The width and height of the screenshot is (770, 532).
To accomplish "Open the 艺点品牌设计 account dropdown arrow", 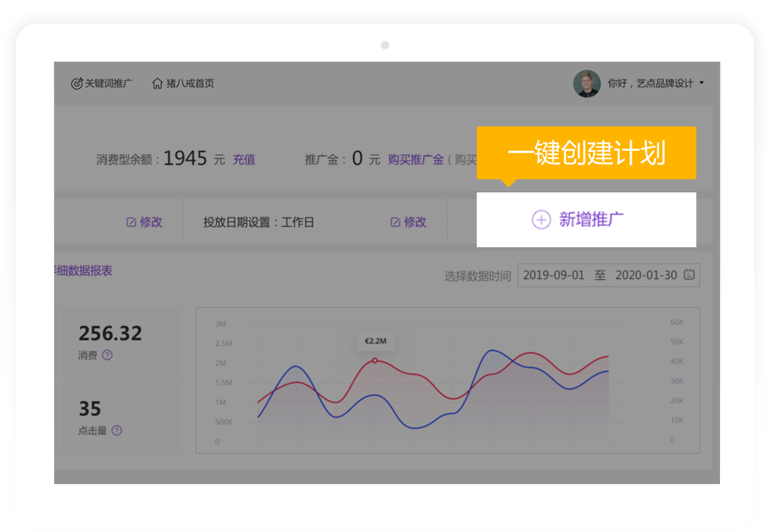I will (702, 83).
